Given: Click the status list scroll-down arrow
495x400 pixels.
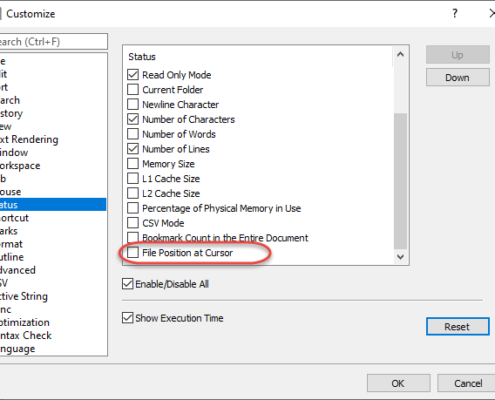Looking at the screenshot, I should [400, 257].
